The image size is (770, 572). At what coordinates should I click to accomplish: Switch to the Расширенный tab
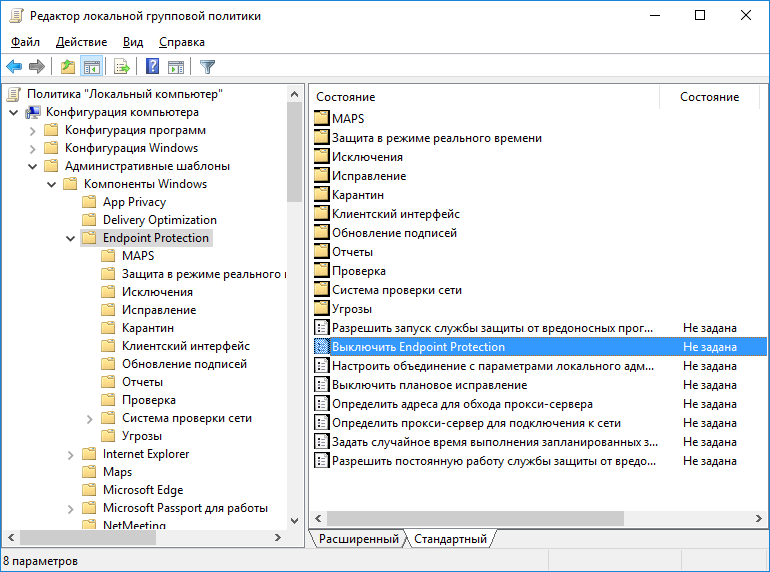pos(358,540)
